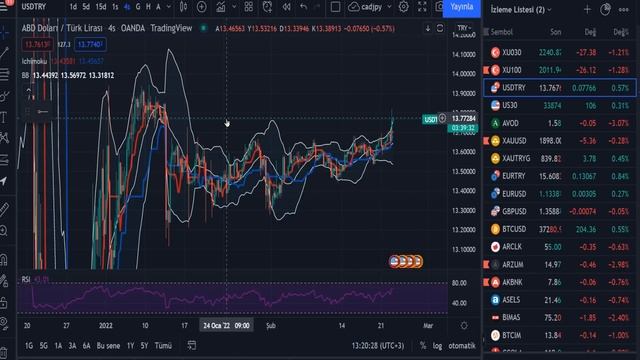Select the arrow icons tool
The height and width of the screenshot is (360, 640).
[x=4, y=181]
